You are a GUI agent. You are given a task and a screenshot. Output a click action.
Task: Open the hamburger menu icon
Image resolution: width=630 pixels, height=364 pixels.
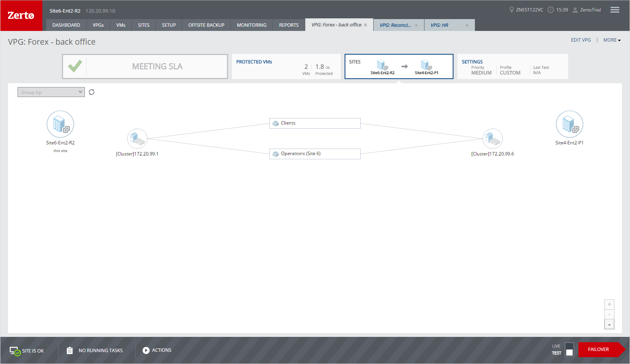point(615,10)
